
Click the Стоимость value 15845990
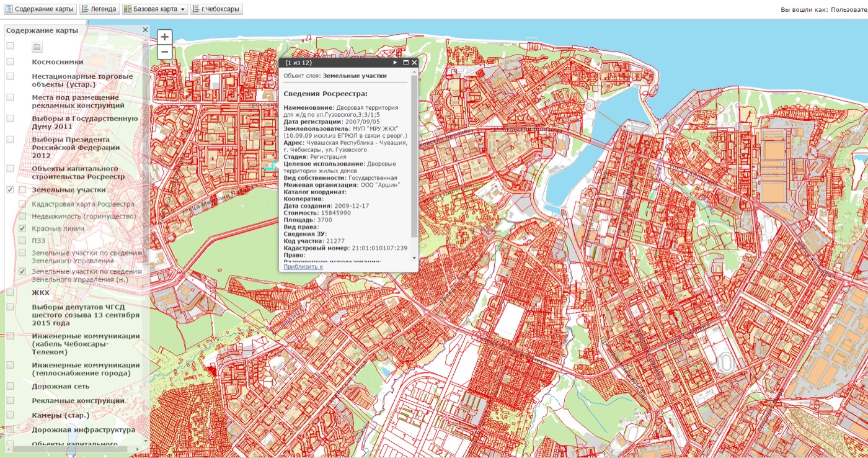pos(336,213)
